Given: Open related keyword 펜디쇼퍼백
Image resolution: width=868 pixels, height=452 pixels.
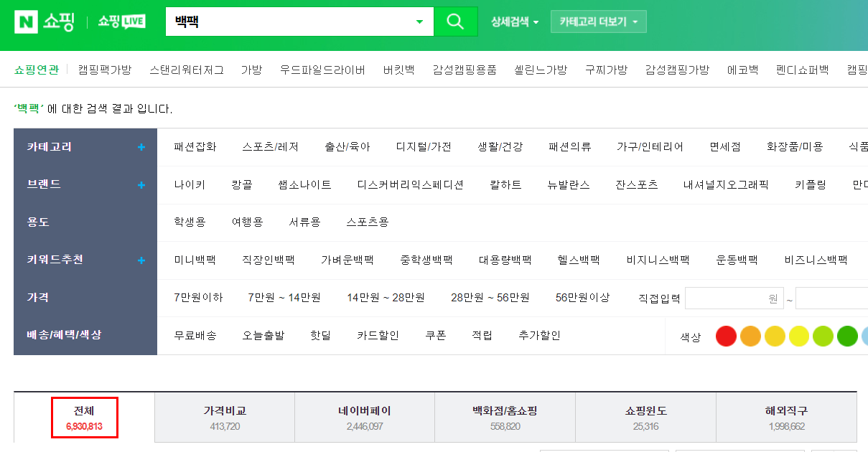Looking at the screenshot, I should tap(802, 70).
